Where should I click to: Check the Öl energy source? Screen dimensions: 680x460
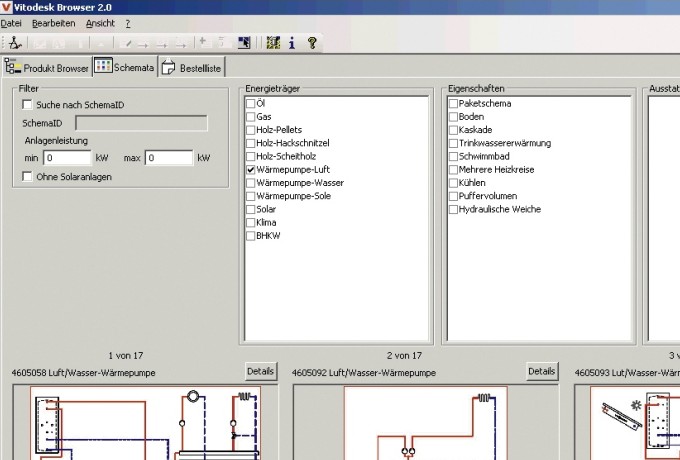pyautogui.click(x=250, y=104)
